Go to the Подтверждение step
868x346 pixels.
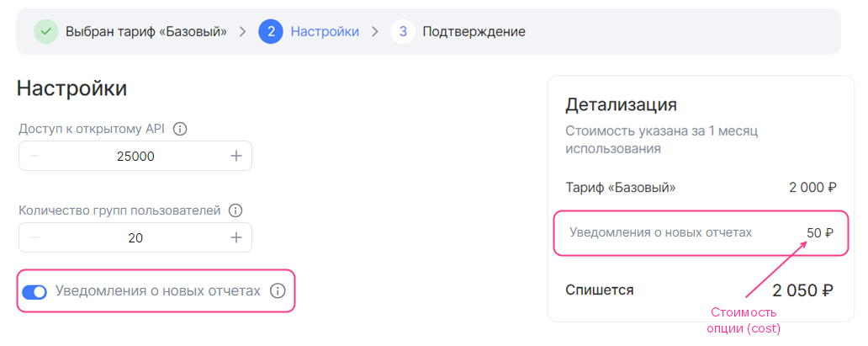click(x=474, y=32)
